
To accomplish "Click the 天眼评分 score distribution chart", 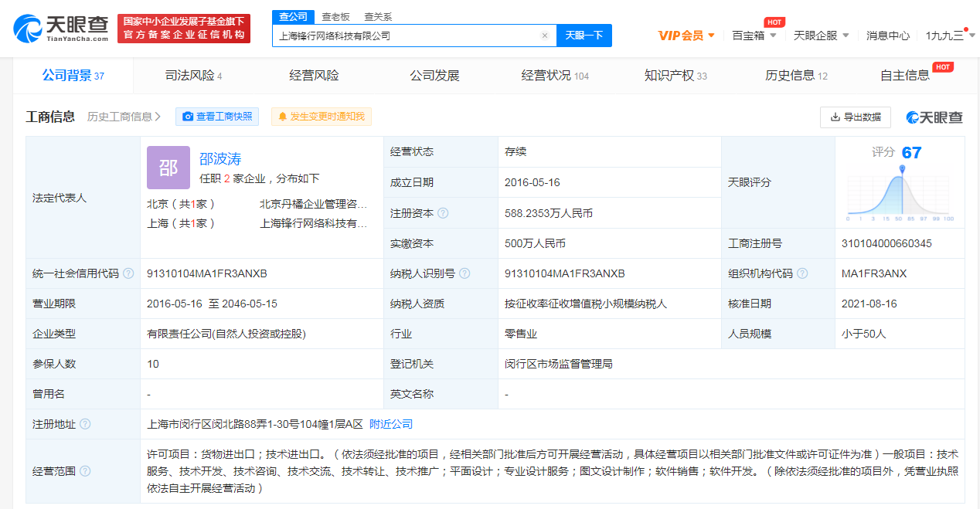I will click(900, 193).
